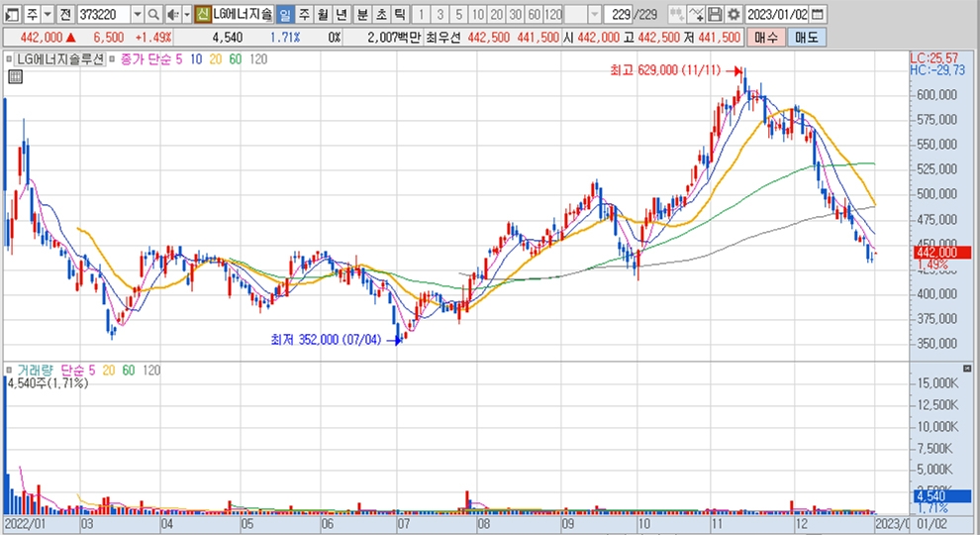Select the 일 daily chart period
The image size is (980, 535).
coord(285,14)
